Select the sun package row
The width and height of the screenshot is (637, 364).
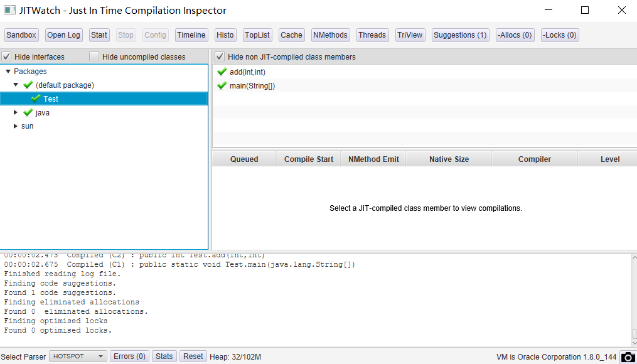pyautogui.click(x=104, y=126)
